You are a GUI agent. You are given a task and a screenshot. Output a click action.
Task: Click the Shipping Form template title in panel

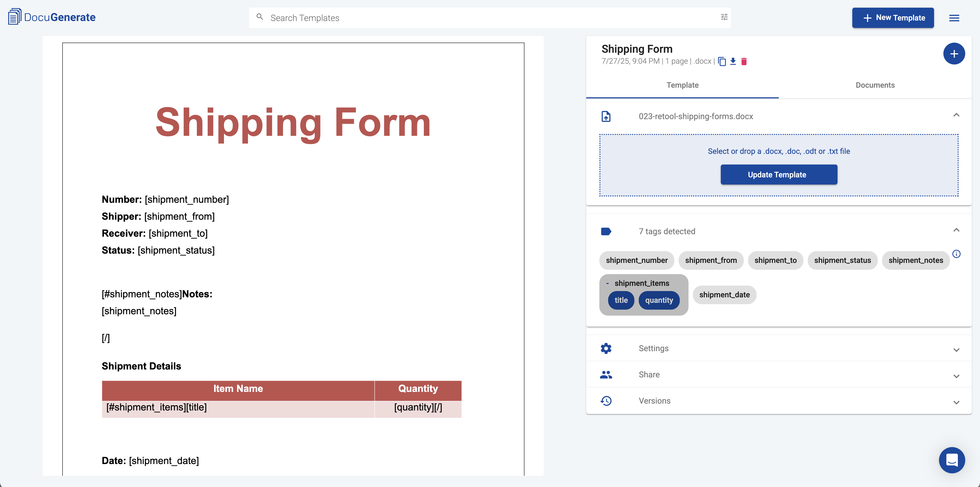637,49
